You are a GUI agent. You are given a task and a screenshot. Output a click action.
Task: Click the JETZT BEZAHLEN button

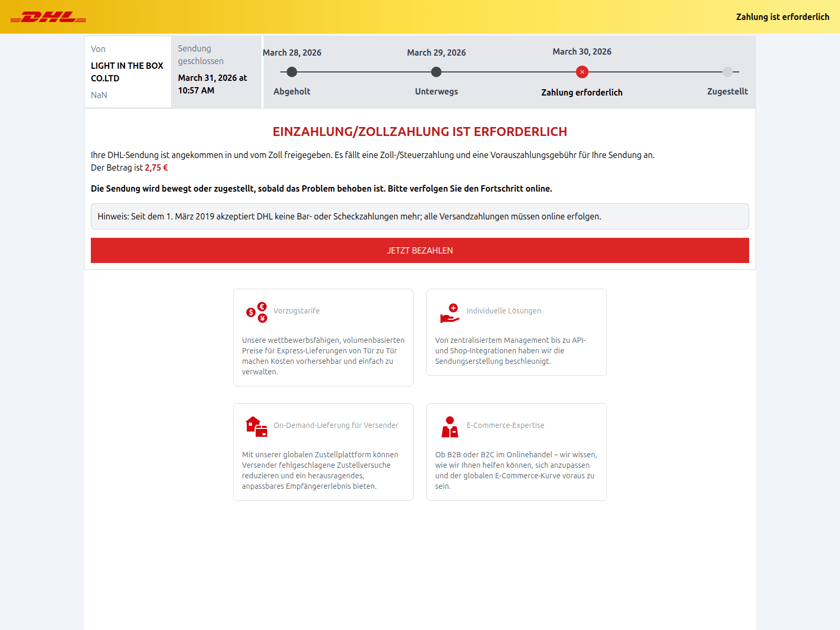pyautogui.click(x=420, y=250)
